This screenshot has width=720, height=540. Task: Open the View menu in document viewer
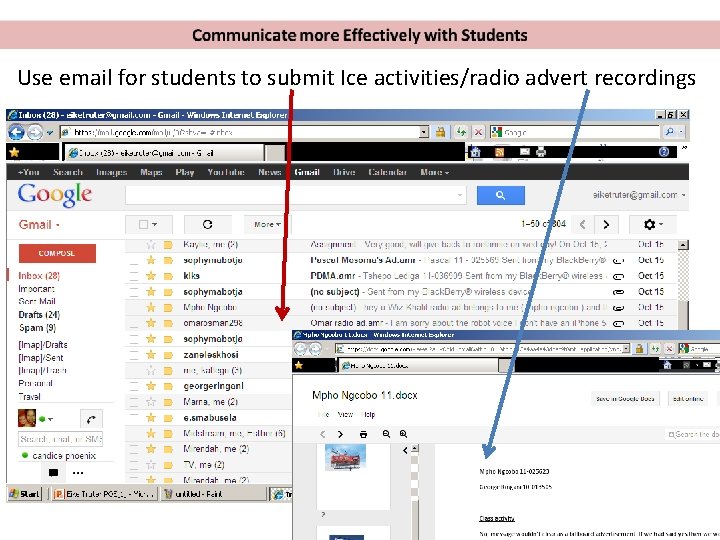click(344, 415)
